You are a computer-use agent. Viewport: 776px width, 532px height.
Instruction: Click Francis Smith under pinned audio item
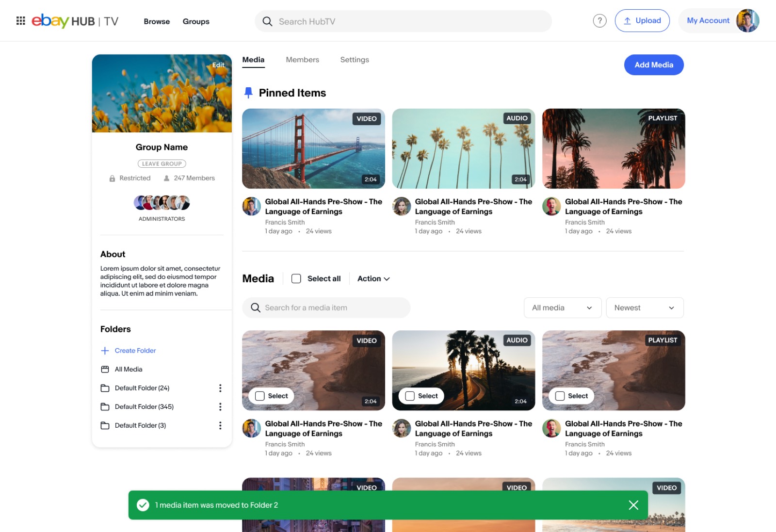coord(435,222)
